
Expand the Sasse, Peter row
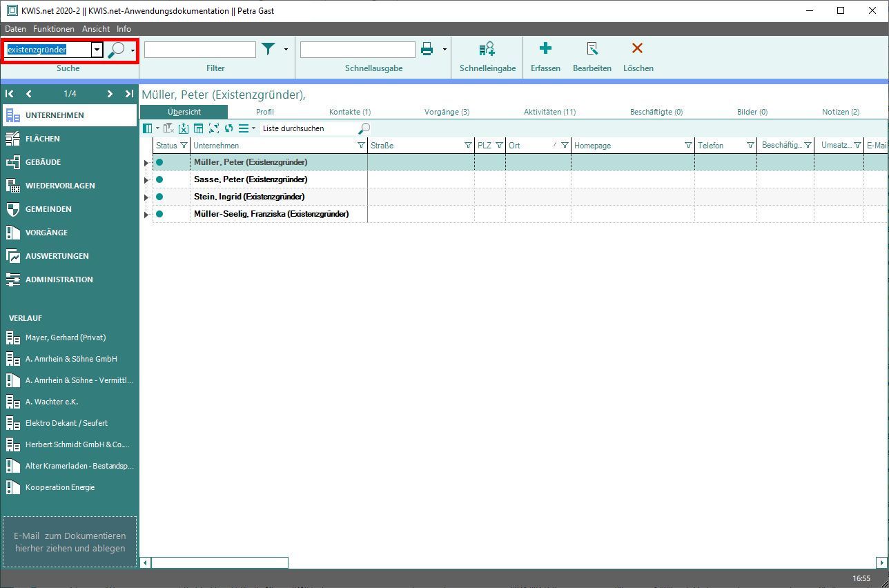pyautogui.click(x=146, y=180)
